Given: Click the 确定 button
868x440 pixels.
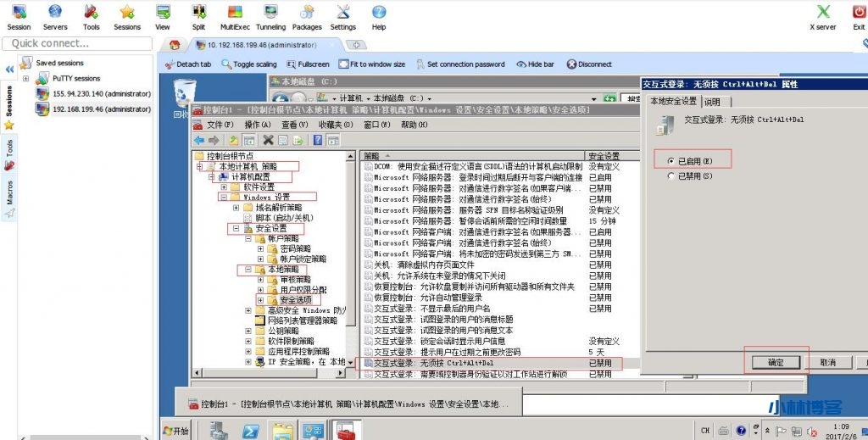Looking at the screenshot, I should 776,362.
